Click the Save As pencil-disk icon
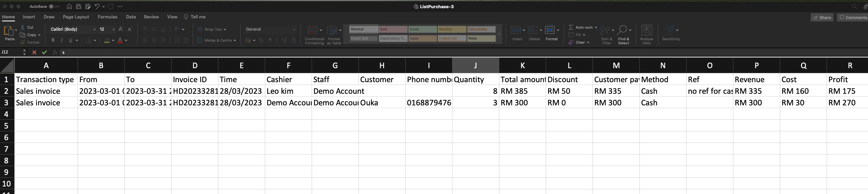This screenshot has width=868, height=194. tap(88, 6)
